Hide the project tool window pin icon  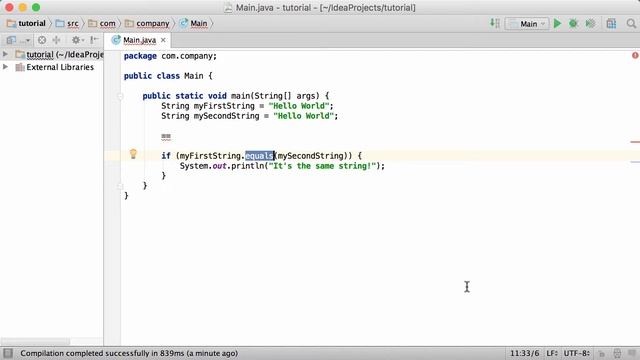(94, 40)
